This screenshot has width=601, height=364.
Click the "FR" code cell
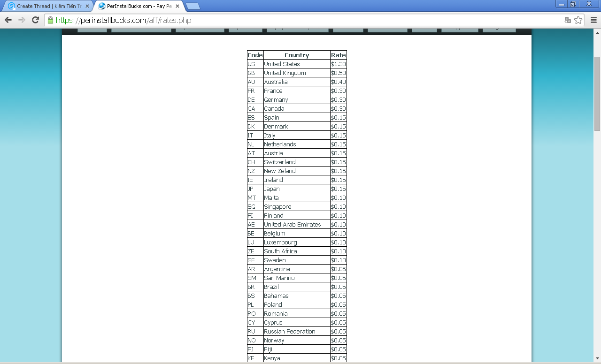[x=255, y=91]
